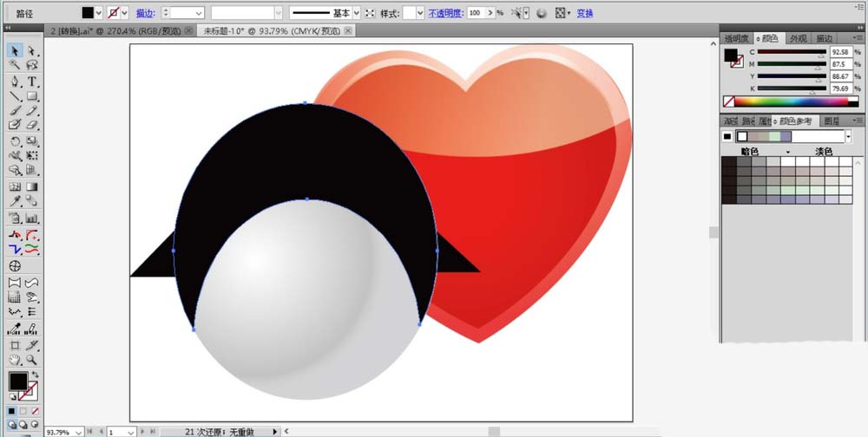Click the 描边 link in control bar

[145, 13]
